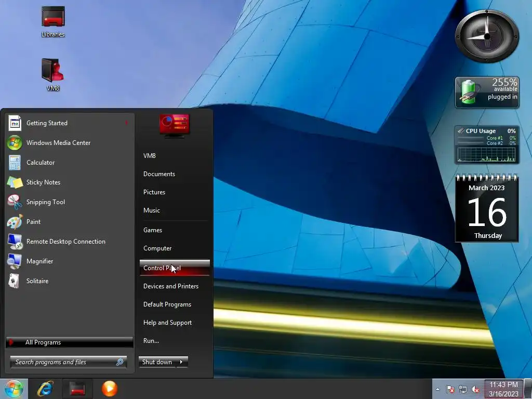Open Pictures from Start menu
Viewport: 532px width, 399px height.
click(x=154, y=192)
